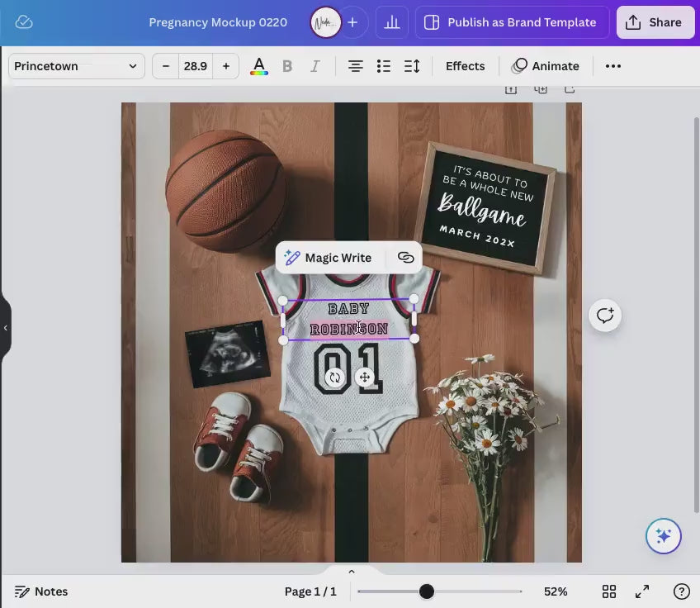
Task: Decrease font size with minus button
Action: tap(166, 66)
